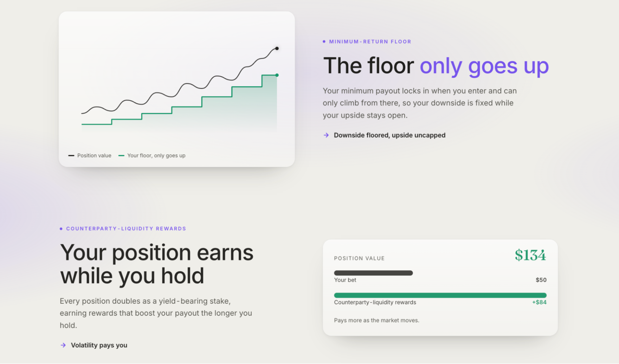Click the +$84 rewards amount

tap(539, 302)
